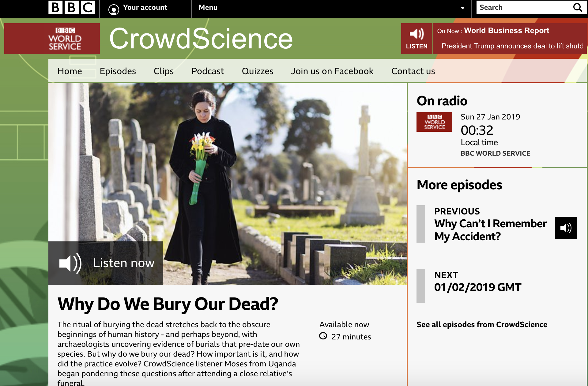This screenshot has width=588, height=386.
Task: Open Your account profile icon
Action: [x=114, y=9]
